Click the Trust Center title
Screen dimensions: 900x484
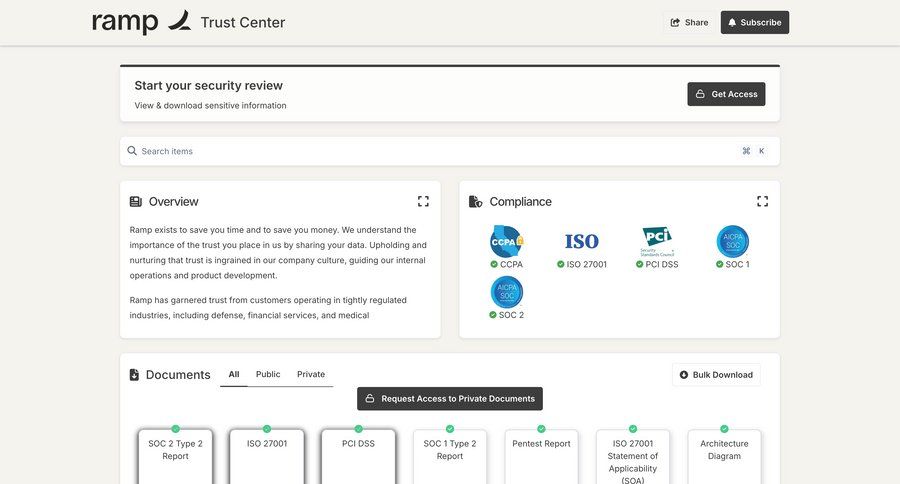243,22
